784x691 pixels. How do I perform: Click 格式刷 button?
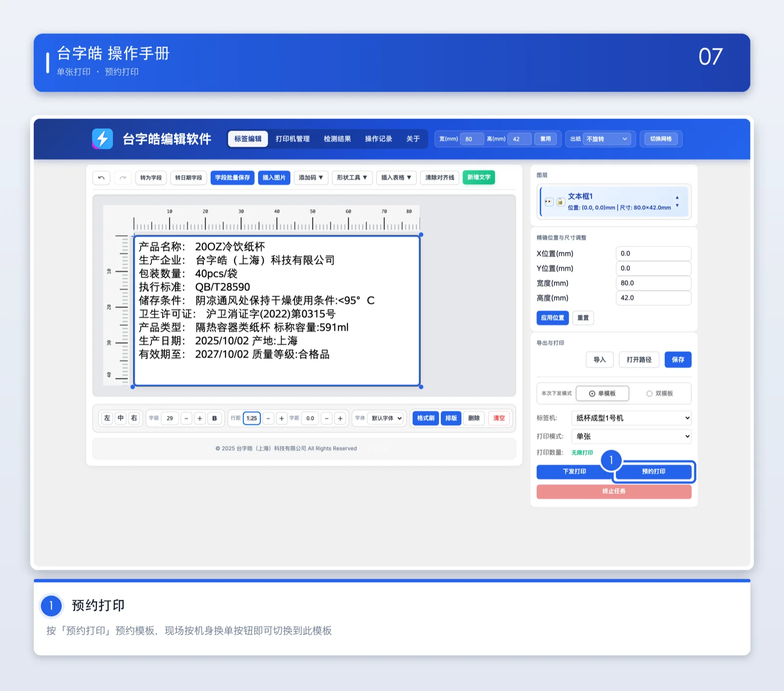point(426,418)
